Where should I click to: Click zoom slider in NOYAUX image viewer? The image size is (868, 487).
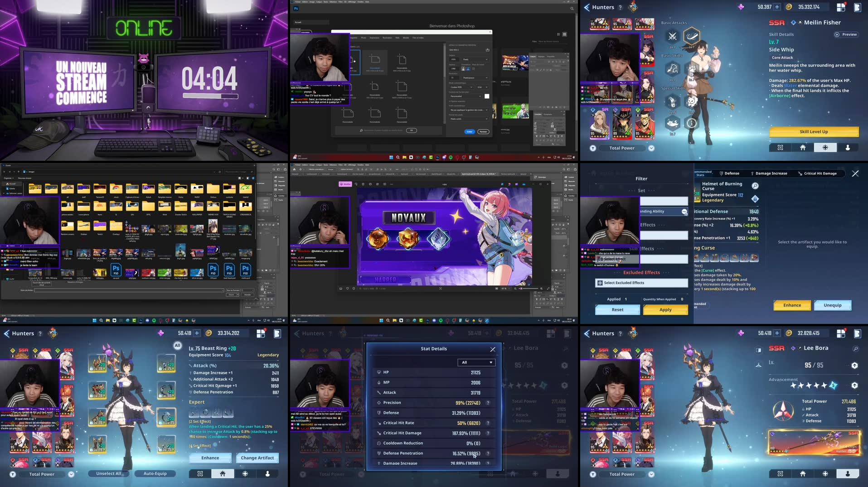[529, 289]
